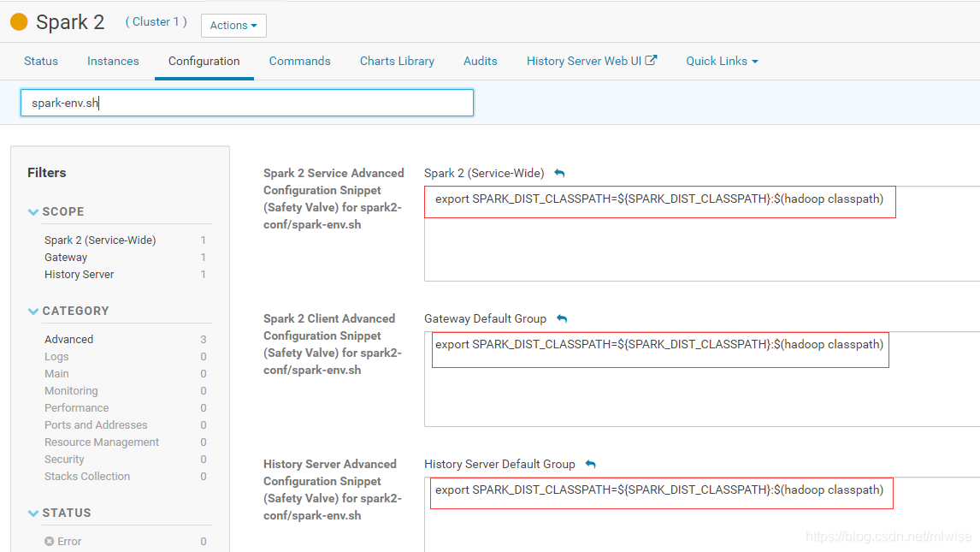Select the Advanced category filter
This screenshot has width=980, height=552.
pos(68,339)
